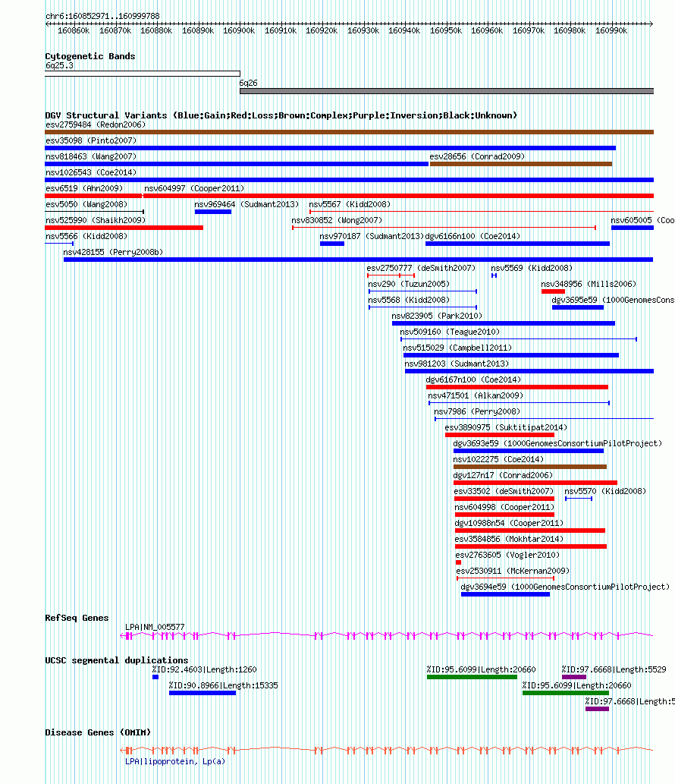This screenshot has width=675, height=784.
Task: Click the 160900k ruler tick label
Action: 239,30
